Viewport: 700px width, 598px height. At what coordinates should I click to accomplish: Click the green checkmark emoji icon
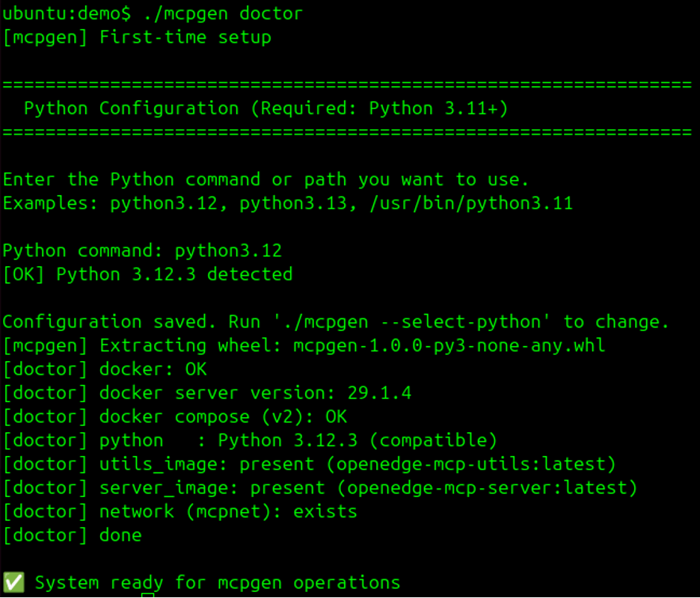tap(13, 582)
